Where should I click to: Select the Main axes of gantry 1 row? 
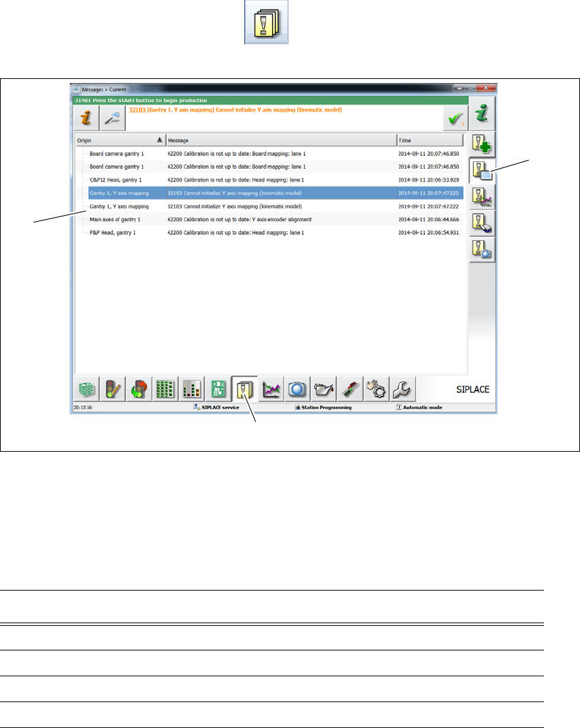276,220
